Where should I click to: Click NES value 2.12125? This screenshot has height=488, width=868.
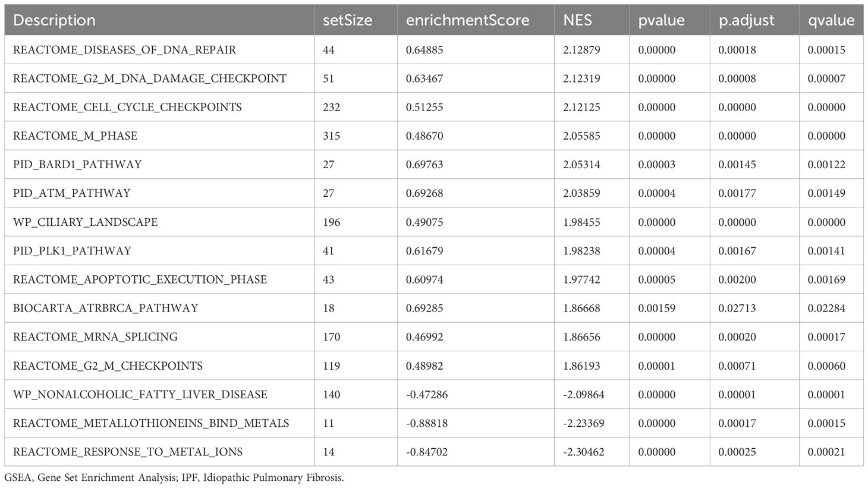pos(581,107)
